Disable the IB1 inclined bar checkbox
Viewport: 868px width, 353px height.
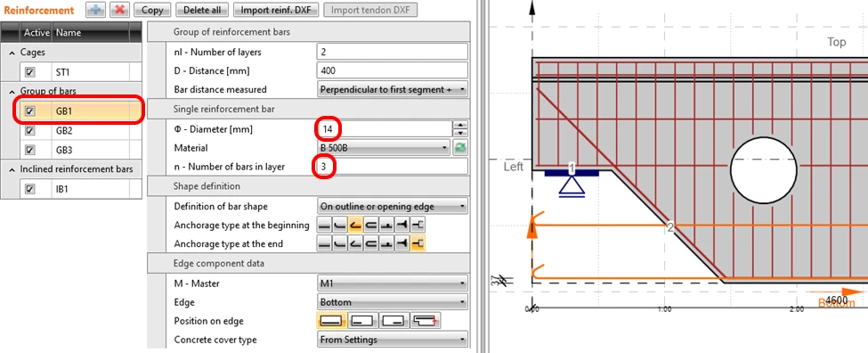coord(30,189)
